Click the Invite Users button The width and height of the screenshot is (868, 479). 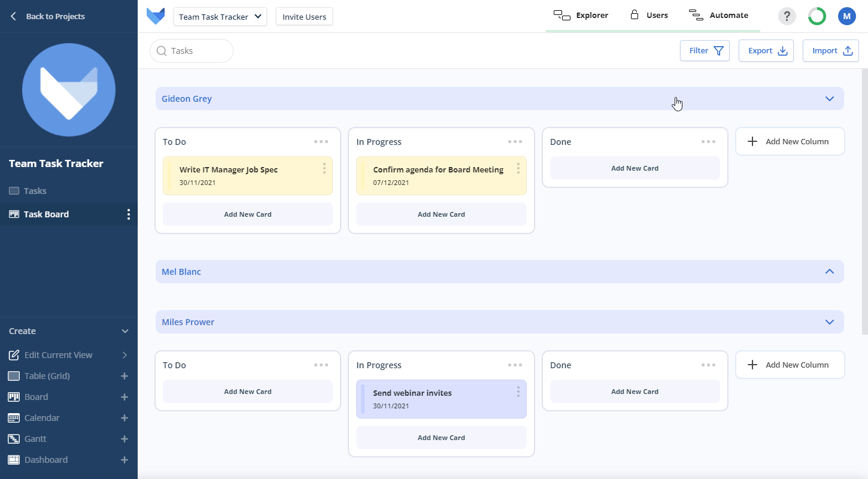coord(304,17)
